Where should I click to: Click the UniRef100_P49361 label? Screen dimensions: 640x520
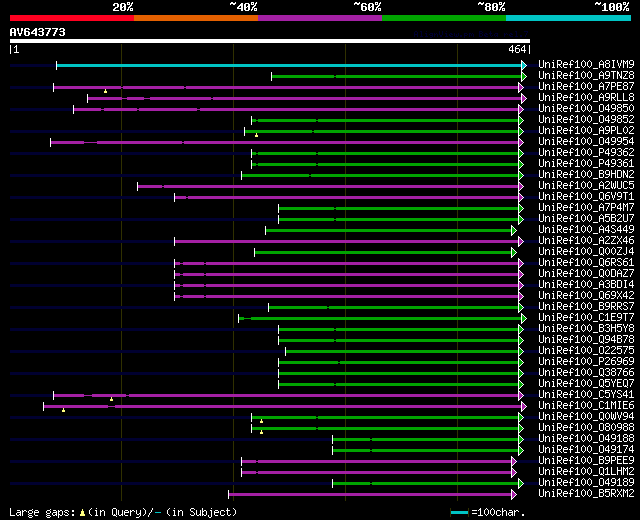[x=586, y=163]
